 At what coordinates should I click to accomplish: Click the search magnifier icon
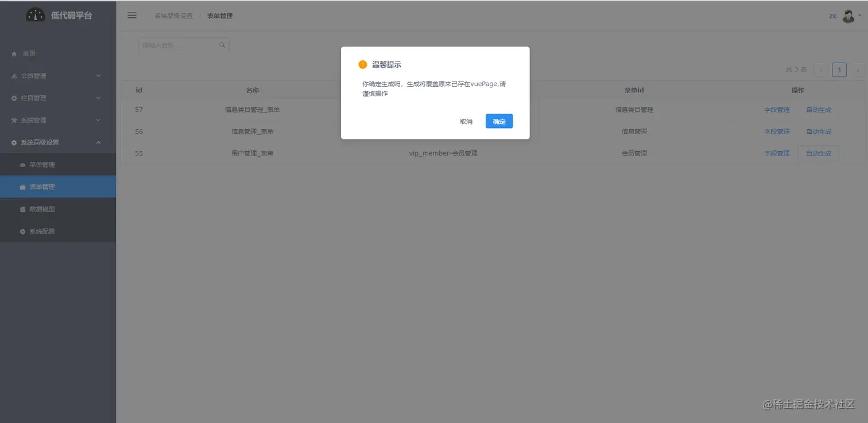tap(222, 44)
